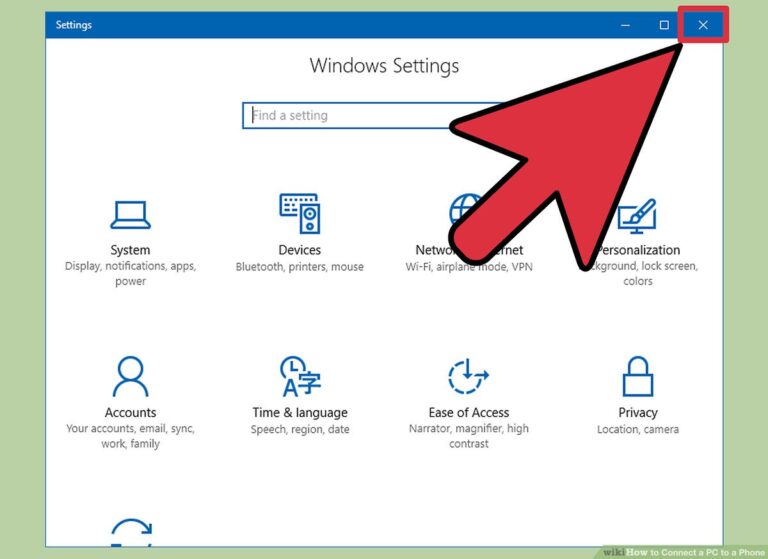Image resolution: width=768 pixels, height=559 pixels.
Task: Click 'Bluetooth, printers, mouse' description
Action: 300,267
